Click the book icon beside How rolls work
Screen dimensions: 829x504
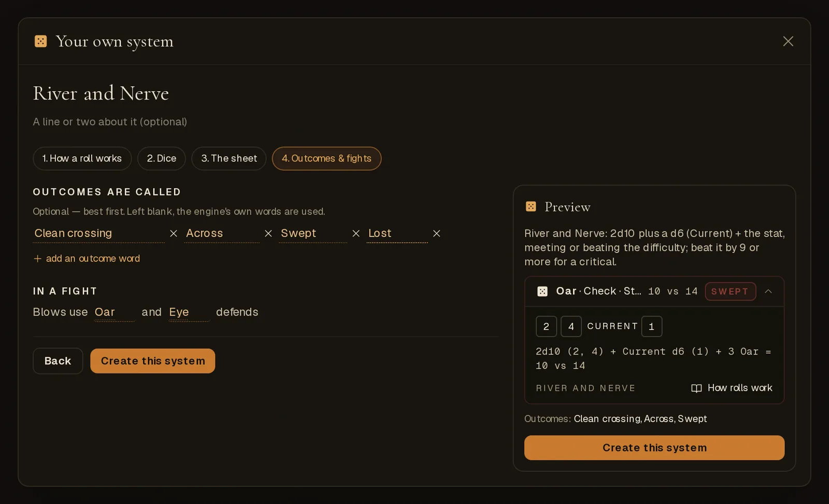[x=696, y=388]
